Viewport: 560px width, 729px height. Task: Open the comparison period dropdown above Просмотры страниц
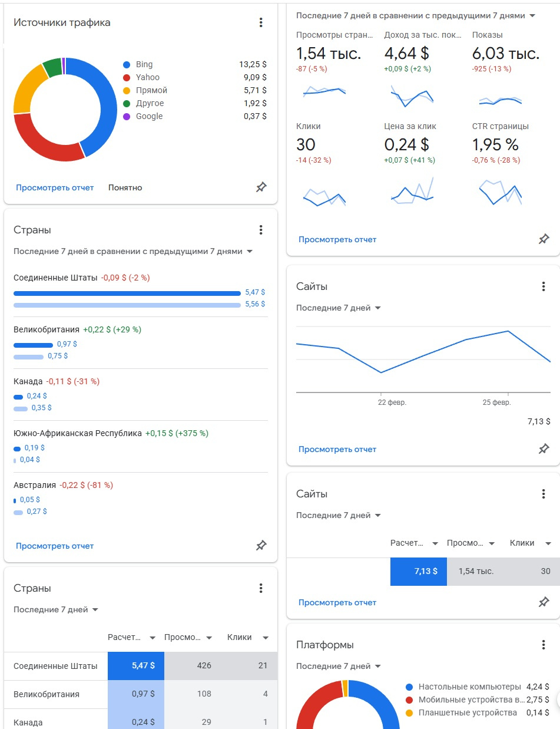(x=416, y=15)
